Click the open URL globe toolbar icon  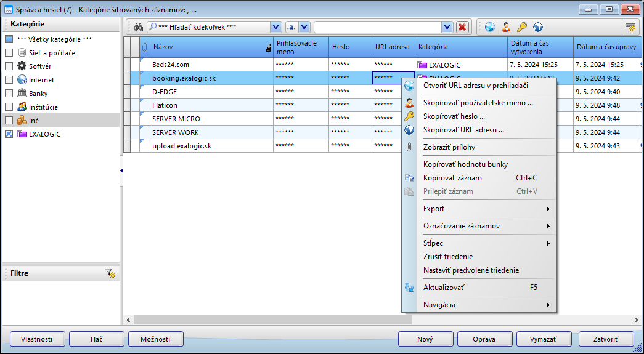[x=489, y=28]
